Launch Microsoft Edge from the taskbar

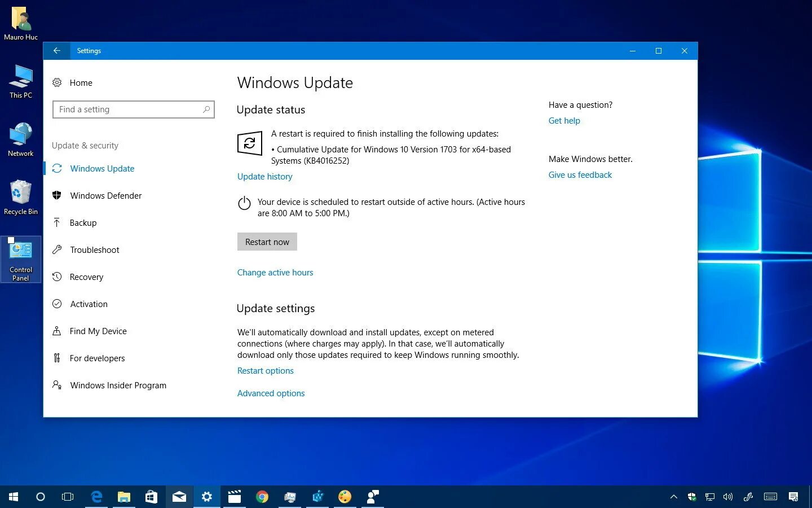[x=96, y=497]
